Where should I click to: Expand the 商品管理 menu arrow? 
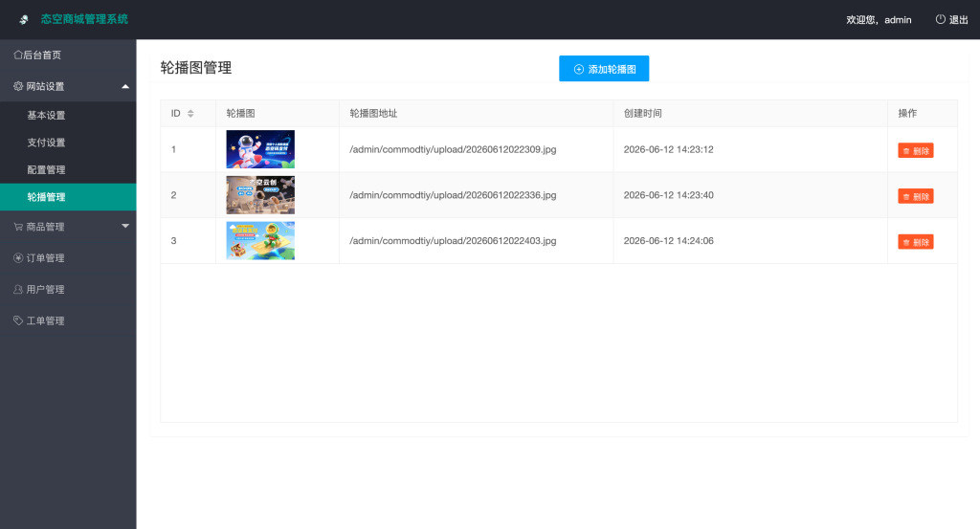(x=125, y=226)
